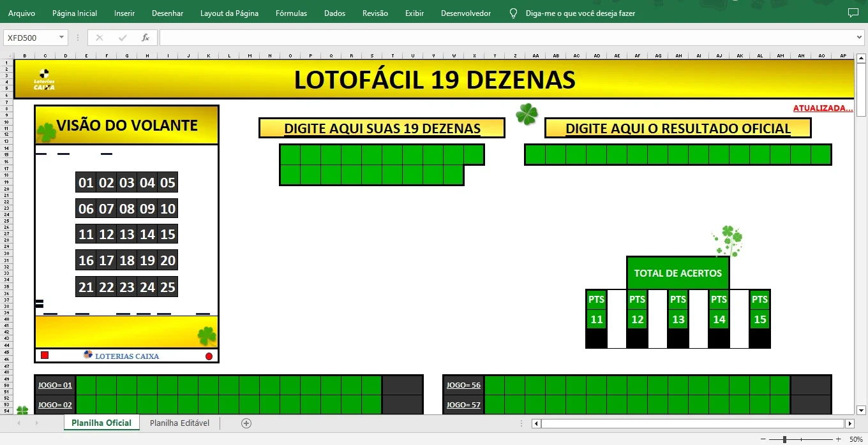
Task: Click the Name Box showing XFD500
Action: point(31,38)
